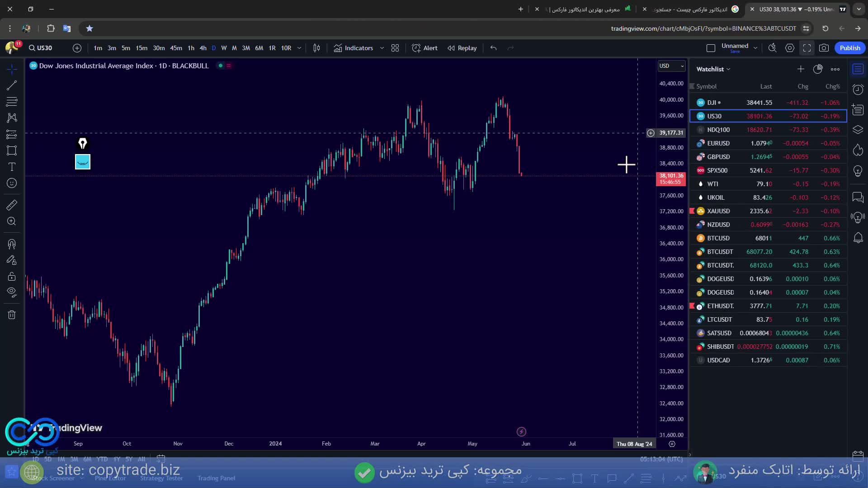
Task: Switch to the 4h timeframe
Action: pos(203,48)
